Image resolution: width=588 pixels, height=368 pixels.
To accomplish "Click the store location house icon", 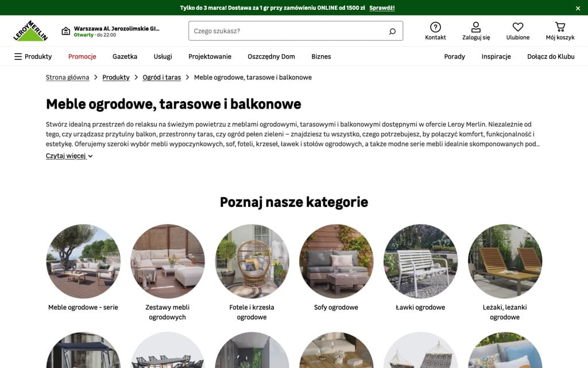I will pos(64,30).
